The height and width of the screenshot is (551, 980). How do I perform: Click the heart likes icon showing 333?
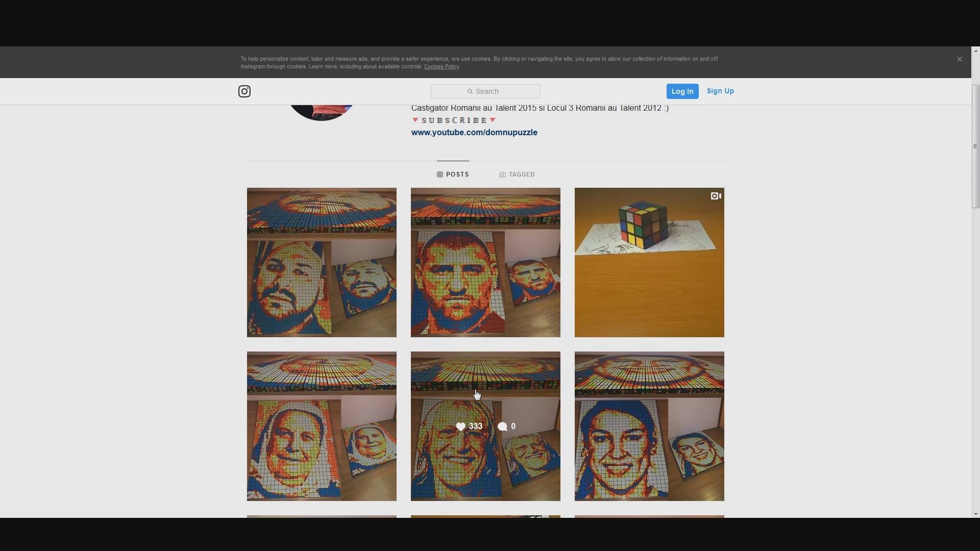(460, 427)
